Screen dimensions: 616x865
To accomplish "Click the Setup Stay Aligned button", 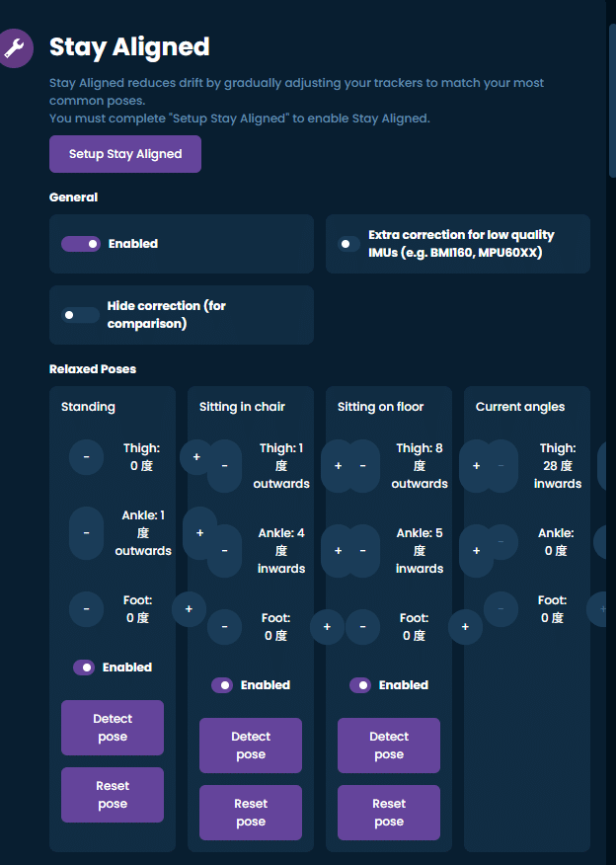I will tap(125, 154).
